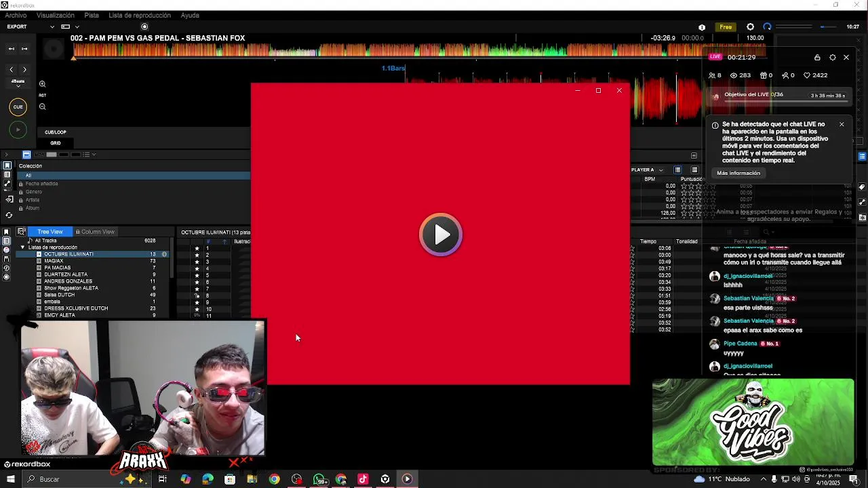Viewport: 868px width, 488px height.
Task: Zoom out the waveform with magnifier minus
Action: [x=42, y=106]
